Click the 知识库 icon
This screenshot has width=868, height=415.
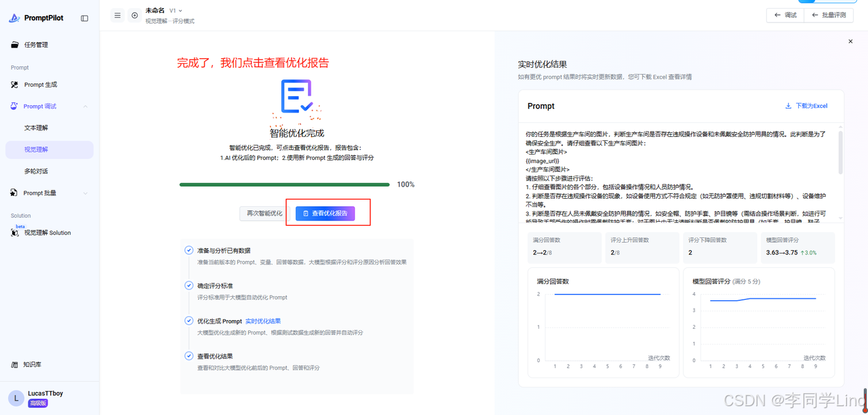coord(15,364)
